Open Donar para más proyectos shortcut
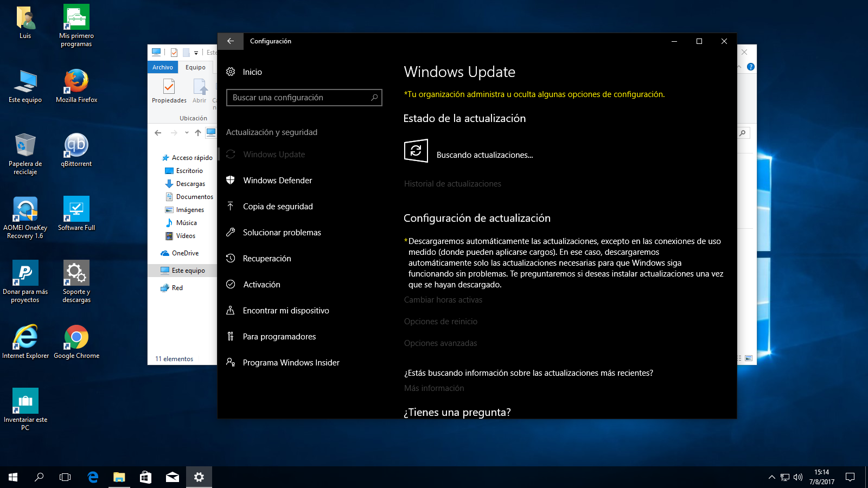The height and width of the screenshot is (488, 868). coord(25,282)
